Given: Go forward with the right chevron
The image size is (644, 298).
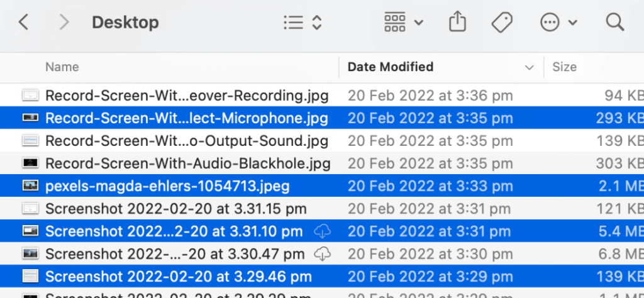Looking at the screenshot, I should (x=64, y=22).
